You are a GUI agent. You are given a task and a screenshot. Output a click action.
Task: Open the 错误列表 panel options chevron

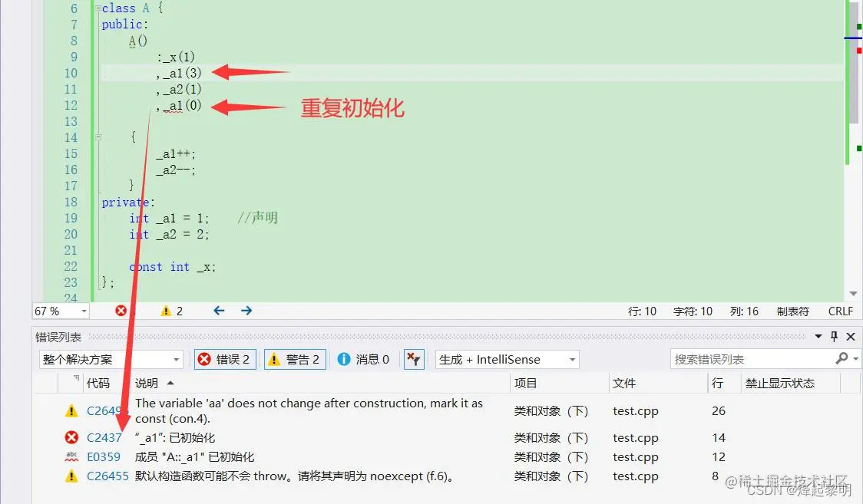pyautogui.click(x=818, y=336)
